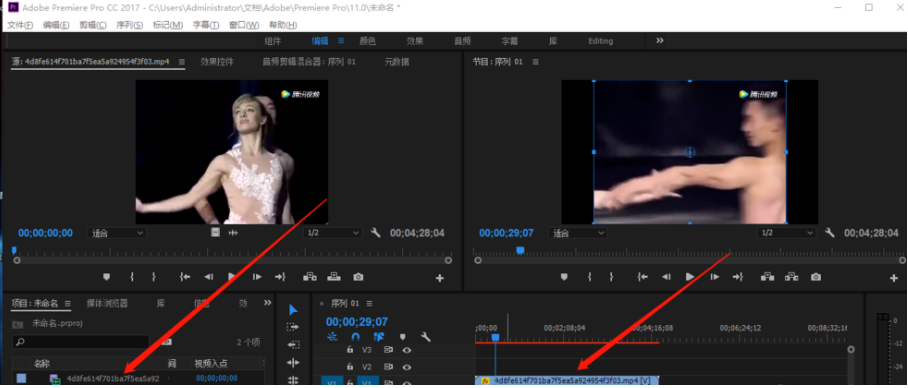This screenshot has height=388, width=908.
Task: Add a marker in the Source monitor
Action: pos(106,277)
